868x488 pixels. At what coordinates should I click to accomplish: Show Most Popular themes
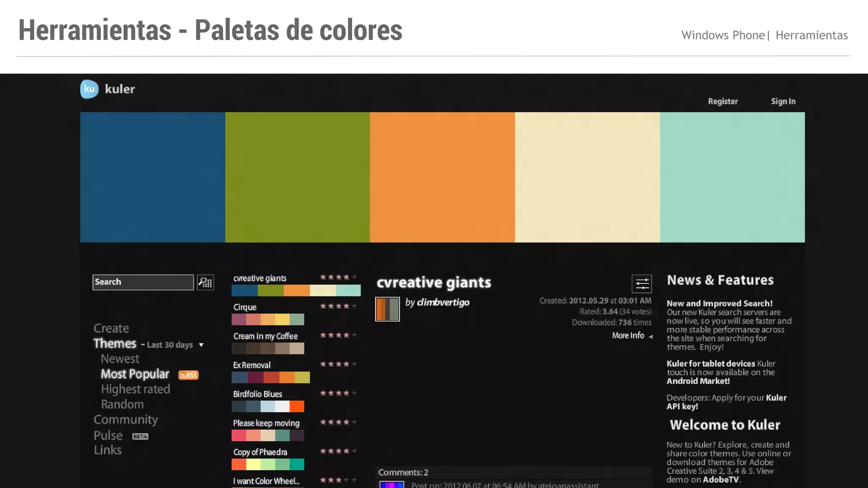135,374
